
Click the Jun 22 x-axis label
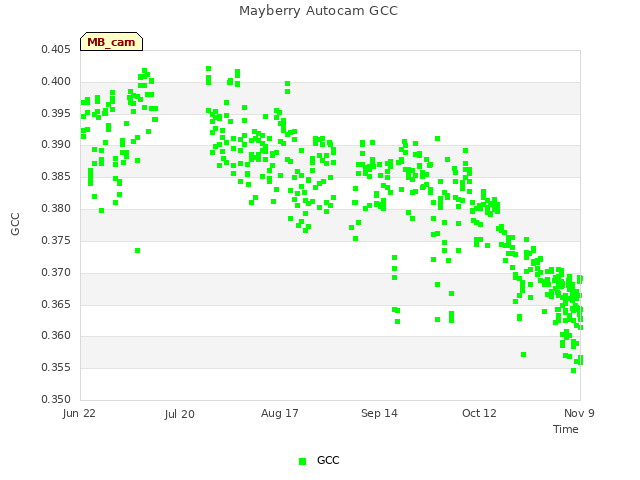79,413
